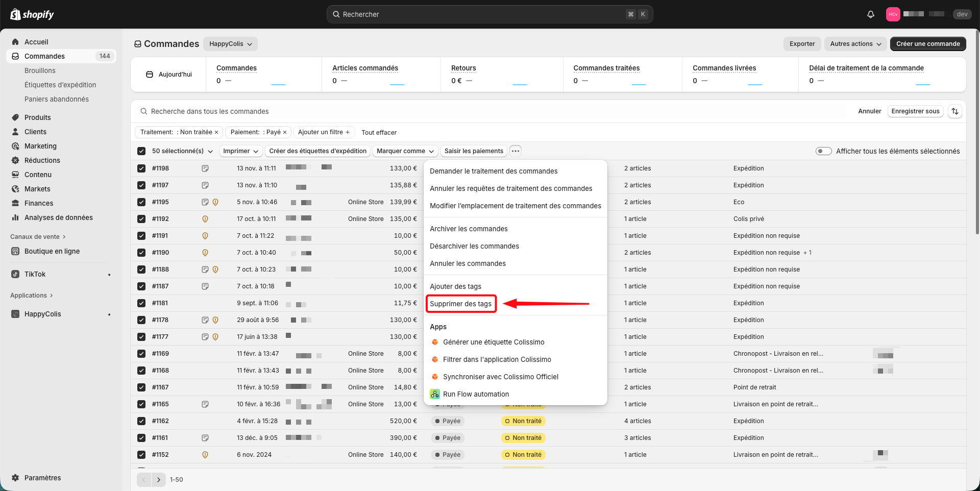This screenshot has height=491, width=980.
Task: Click Créer une commande button
Action: click(927, 44)
